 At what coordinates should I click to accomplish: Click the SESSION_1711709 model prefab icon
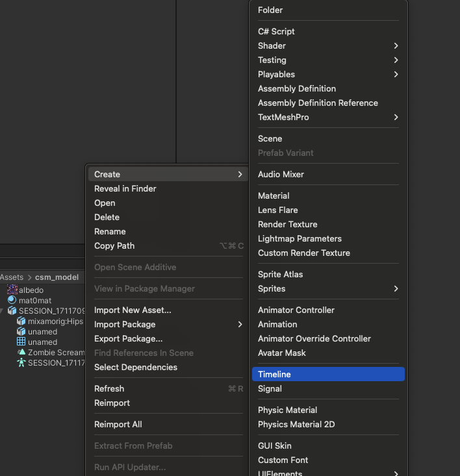pos(12,310)
